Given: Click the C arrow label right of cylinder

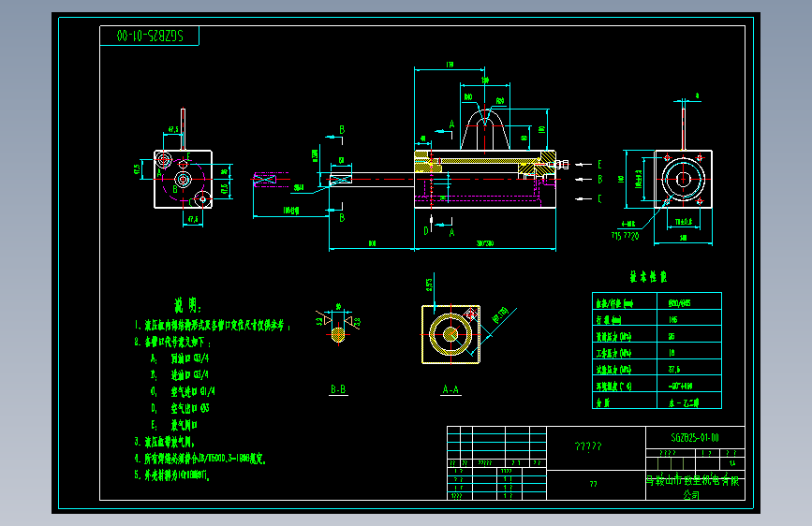Looking at the screenshot, I should point(599,198).
